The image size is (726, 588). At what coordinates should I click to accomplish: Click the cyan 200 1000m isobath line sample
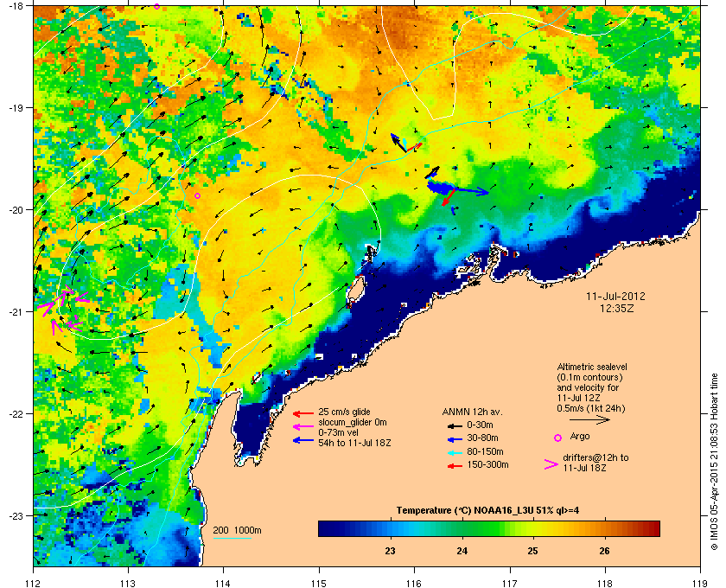point(232,539)
